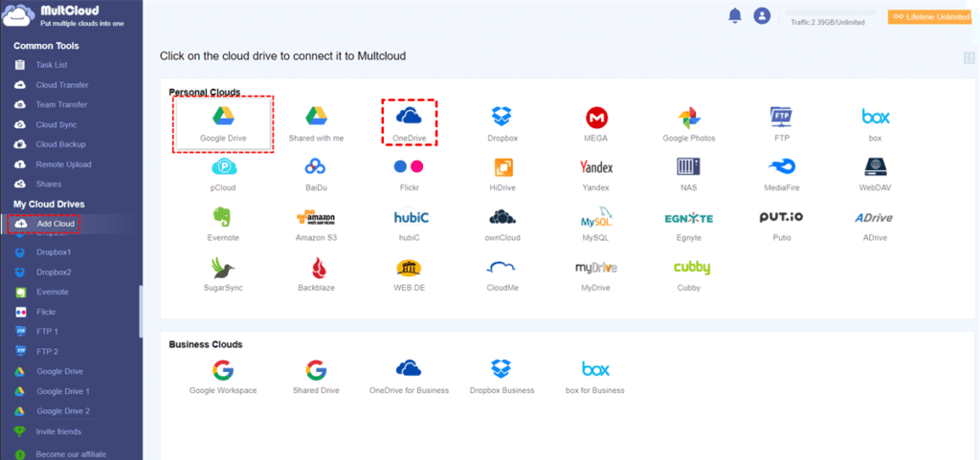Choose HiDrive storage
The height and width of the screenshot is (460, 980).
click(x=503, y=174)
